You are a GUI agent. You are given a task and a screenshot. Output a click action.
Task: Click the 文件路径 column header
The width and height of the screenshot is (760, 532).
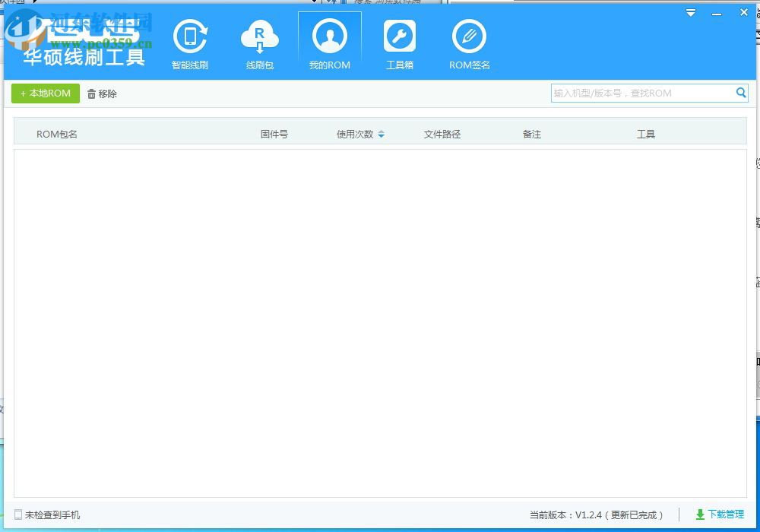tap(442, 133)
